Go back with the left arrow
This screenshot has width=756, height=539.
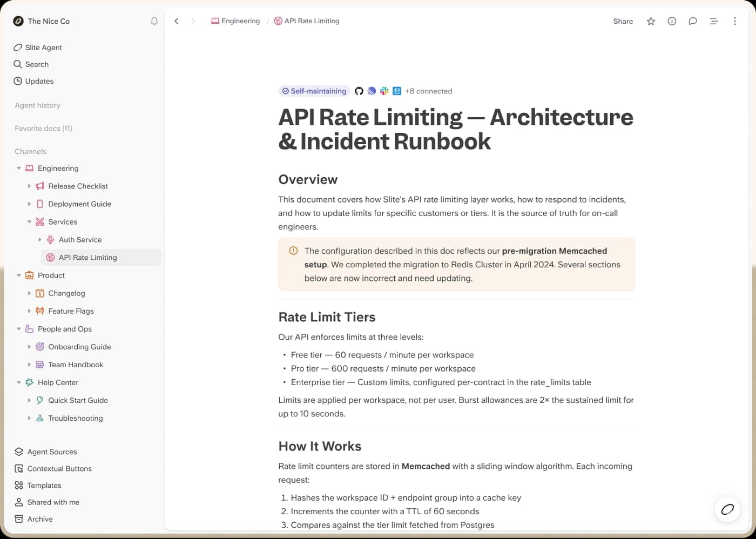click(x=177, y=21)
